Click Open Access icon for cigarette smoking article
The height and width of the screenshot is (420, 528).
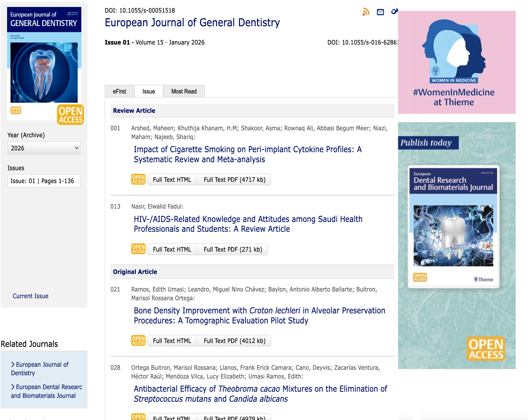coord(138,179)
